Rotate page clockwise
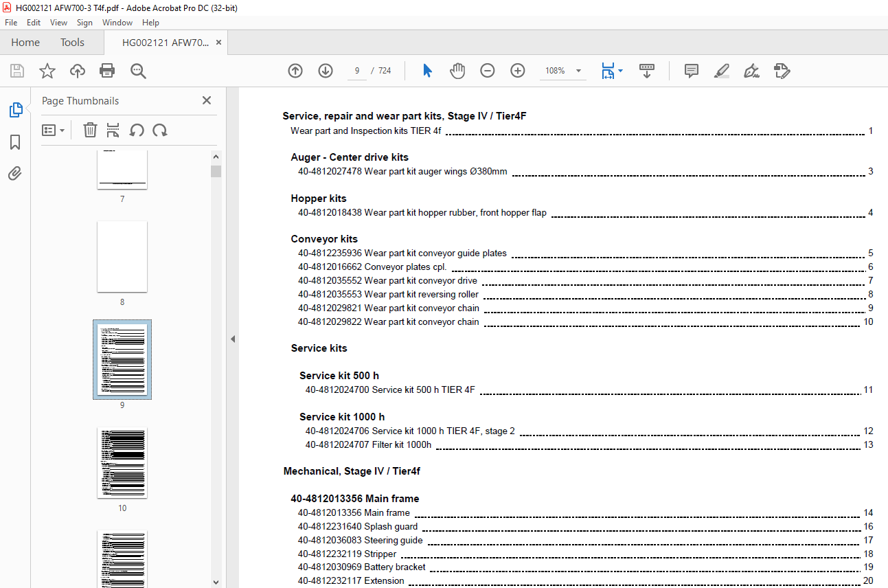Image resolution: width=888 pixels, height=588 pixels. tap(160, 130)
